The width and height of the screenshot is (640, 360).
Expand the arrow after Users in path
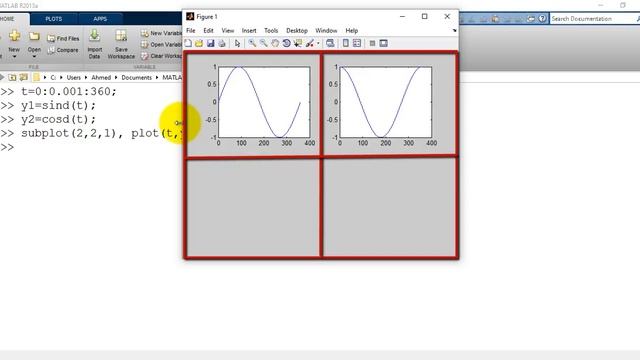click(86, 78)
